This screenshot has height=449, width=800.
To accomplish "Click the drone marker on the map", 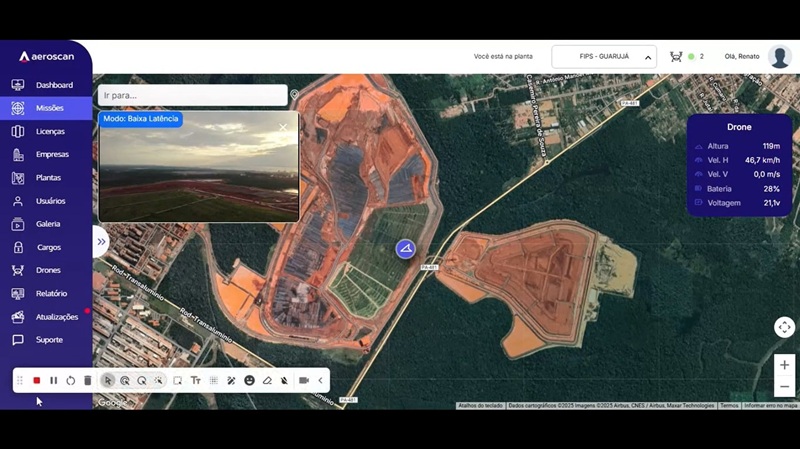I will 406,249.
